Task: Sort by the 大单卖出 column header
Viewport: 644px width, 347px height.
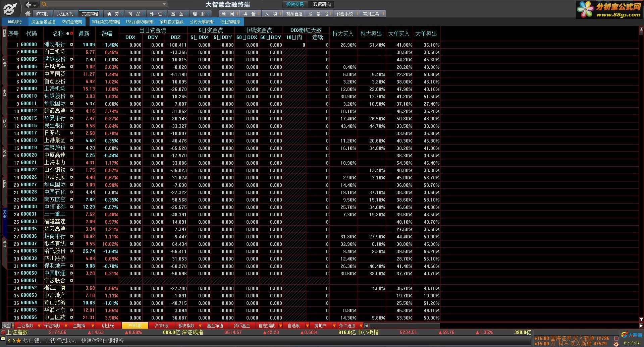Action: (x=426, y=34)
